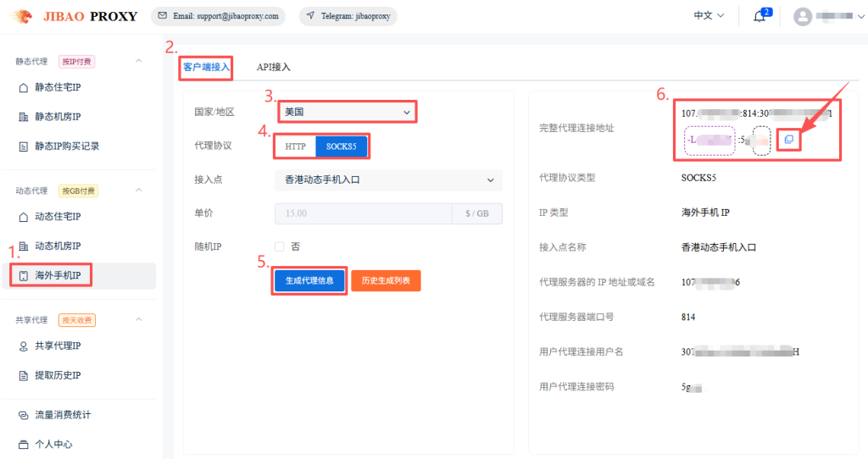Go to 静态IP购买记录 page
This screenshot has height=459, width=868.
(66, 146)
